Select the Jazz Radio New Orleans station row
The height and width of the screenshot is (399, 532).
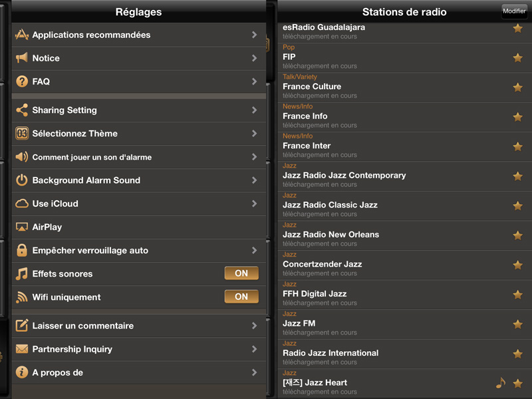tap(404, 235)
